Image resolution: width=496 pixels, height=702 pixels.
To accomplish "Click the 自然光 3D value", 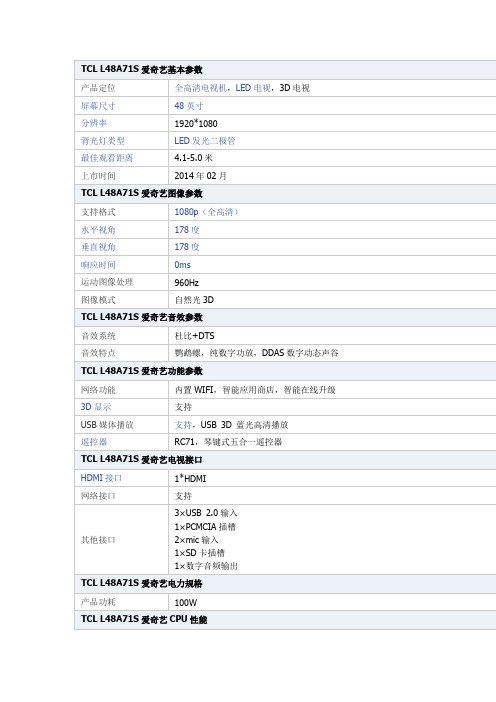I will pos(194,300).
